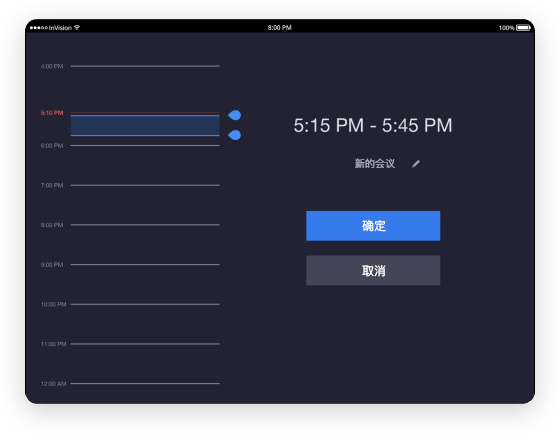The height and width of the screenshot is (435, 560).
Task: Click the 8:00 PM timeline line
Action: 145,225
